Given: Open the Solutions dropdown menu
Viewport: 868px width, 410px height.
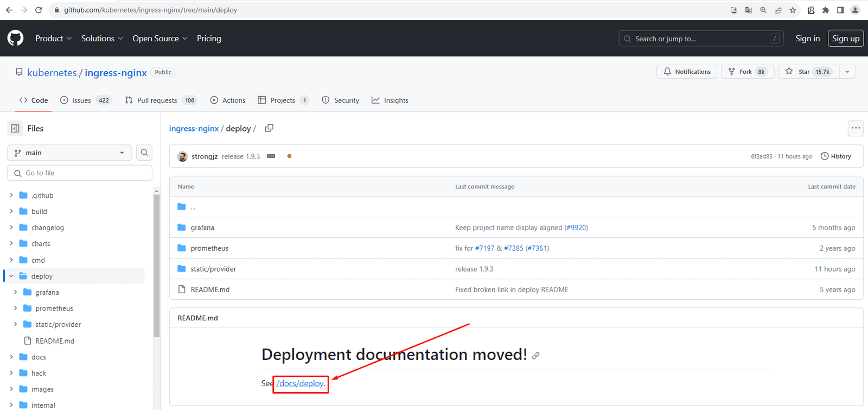Looking at the screenshot, I should [x=102, y=38].
